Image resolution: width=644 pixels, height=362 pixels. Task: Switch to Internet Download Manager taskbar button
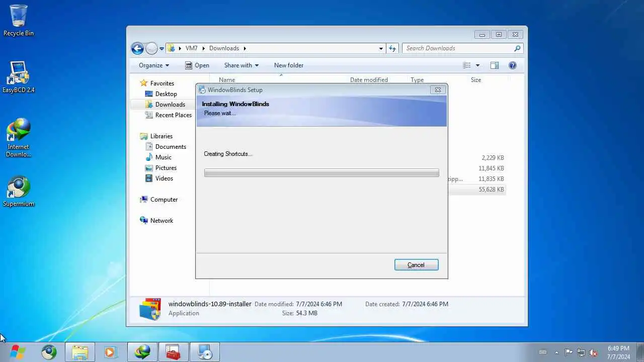click(143, 352)
